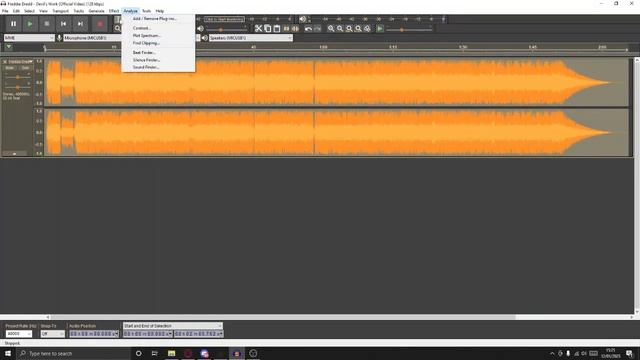The width and height of the screenshot is (640, 360).
Task: Fit selection to width zoom icon
Action: 349,29
